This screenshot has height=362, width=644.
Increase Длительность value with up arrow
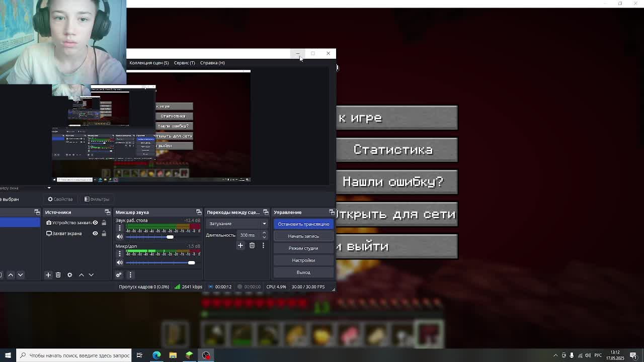264,233
